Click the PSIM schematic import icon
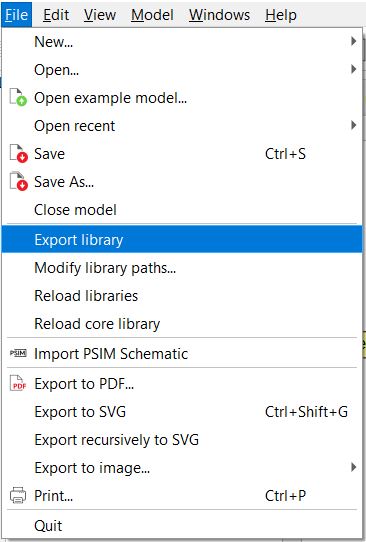The height and width of the screenshot is (542, 366). (18, 353)
